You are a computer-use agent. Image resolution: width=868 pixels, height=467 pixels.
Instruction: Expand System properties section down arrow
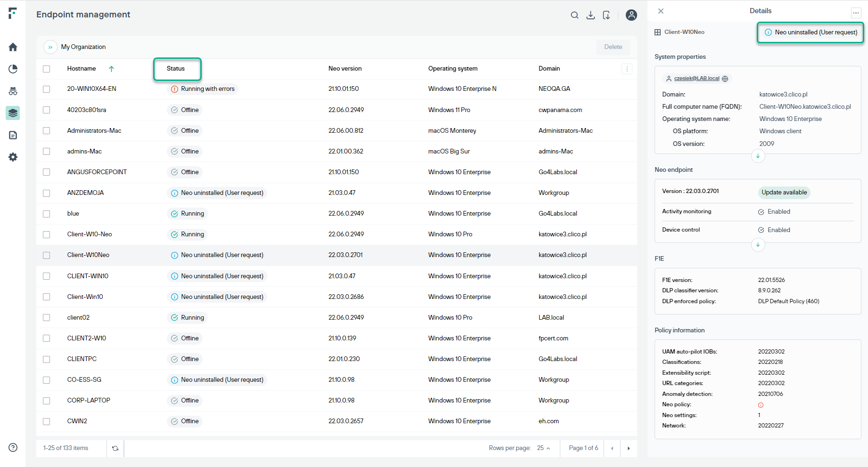[x=758, y=156]
